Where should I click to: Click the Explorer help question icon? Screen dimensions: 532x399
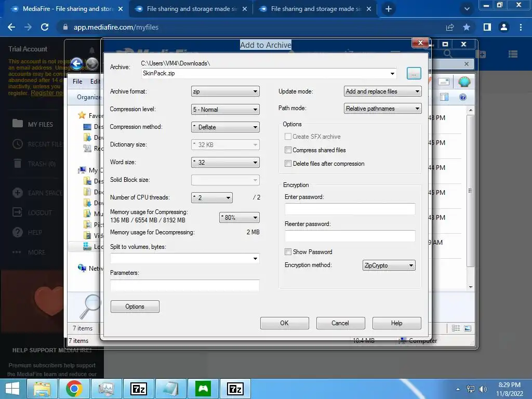click(x=463, y=97)
